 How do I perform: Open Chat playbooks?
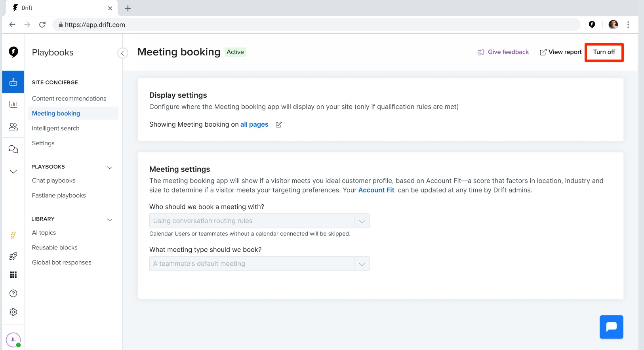pyautogui.click(x=53, y=181)
